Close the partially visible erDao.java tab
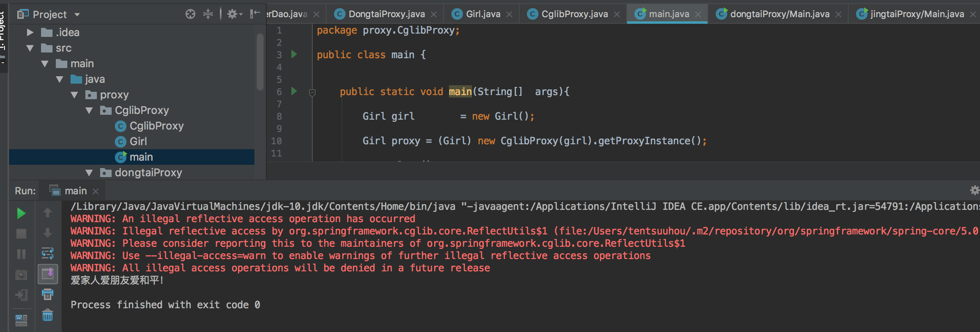980x332 pixels. tap(316, 14)
